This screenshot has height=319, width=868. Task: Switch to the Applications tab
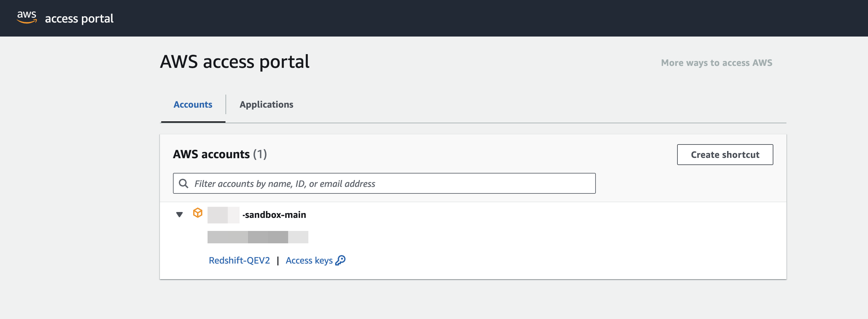point(267,104)
